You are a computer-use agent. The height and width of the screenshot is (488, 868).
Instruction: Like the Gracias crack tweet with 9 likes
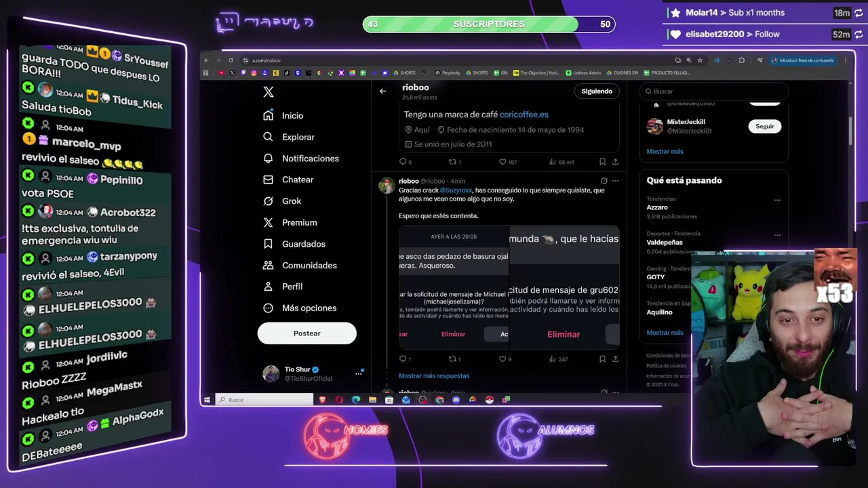click(505, 359)
